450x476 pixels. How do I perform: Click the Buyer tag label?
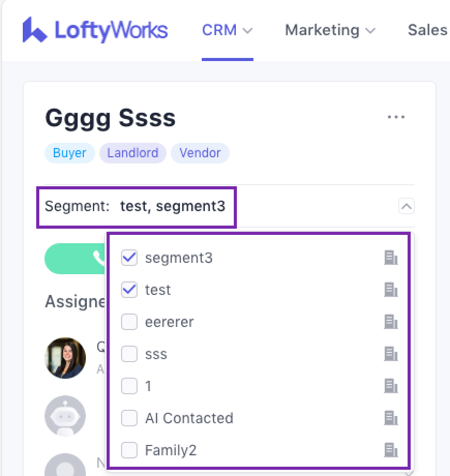[70, 153]
